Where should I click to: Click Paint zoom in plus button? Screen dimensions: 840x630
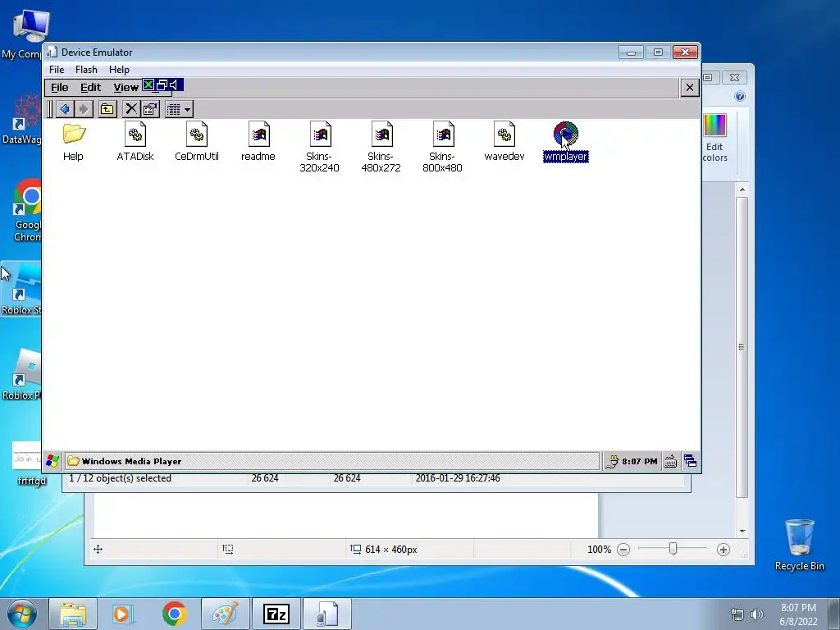(x=724, y=549)
